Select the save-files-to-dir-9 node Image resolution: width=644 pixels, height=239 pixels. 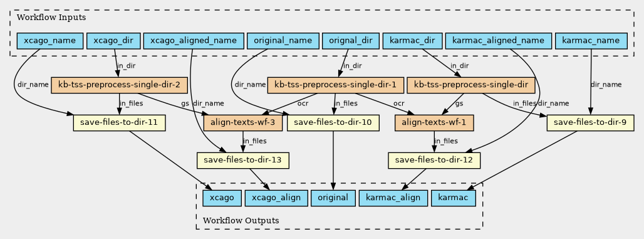[591, 122]
